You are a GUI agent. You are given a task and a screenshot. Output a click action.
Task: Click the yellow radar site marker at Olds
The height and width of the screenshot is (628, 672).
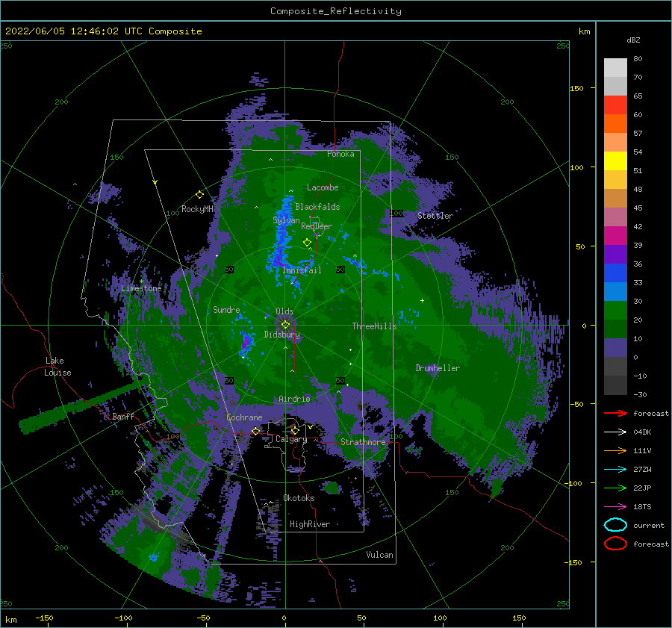point(285,325)
